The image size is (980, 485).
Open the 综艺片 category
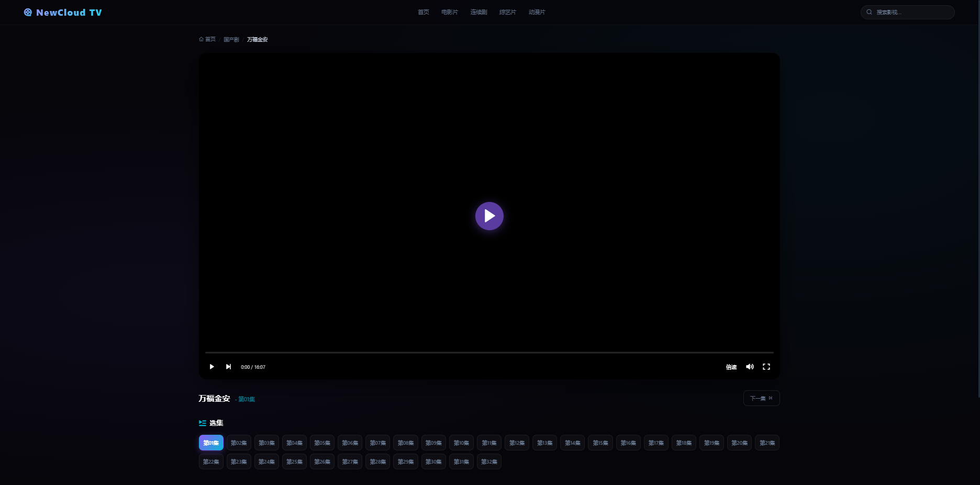click(507, 12)
